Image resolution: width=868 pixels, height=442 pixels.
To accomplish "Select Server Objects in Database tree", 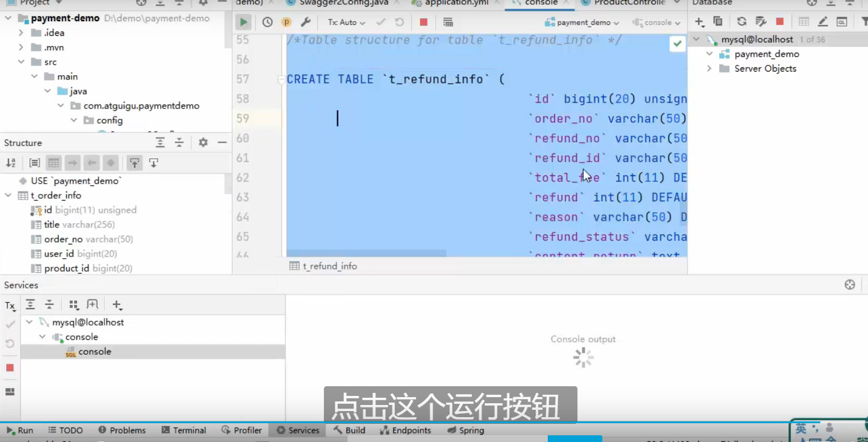I will [x=765, y=69].
